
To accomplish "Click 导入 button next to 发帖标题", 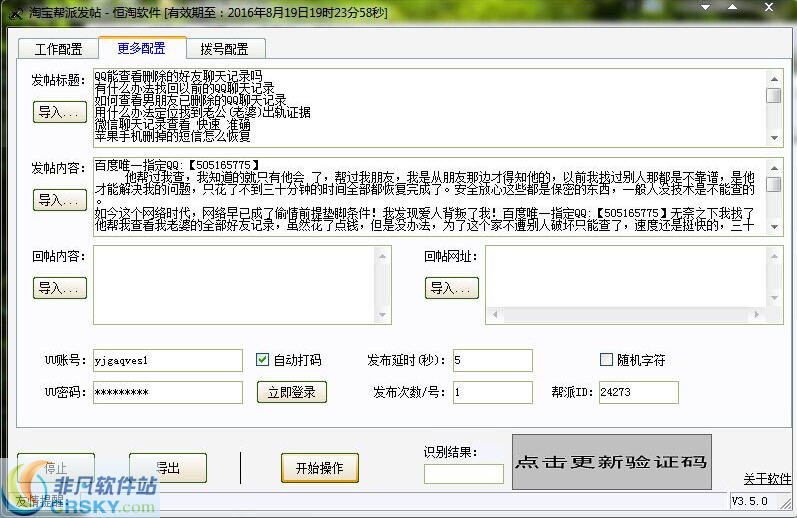I will click(x=60, y=112).
